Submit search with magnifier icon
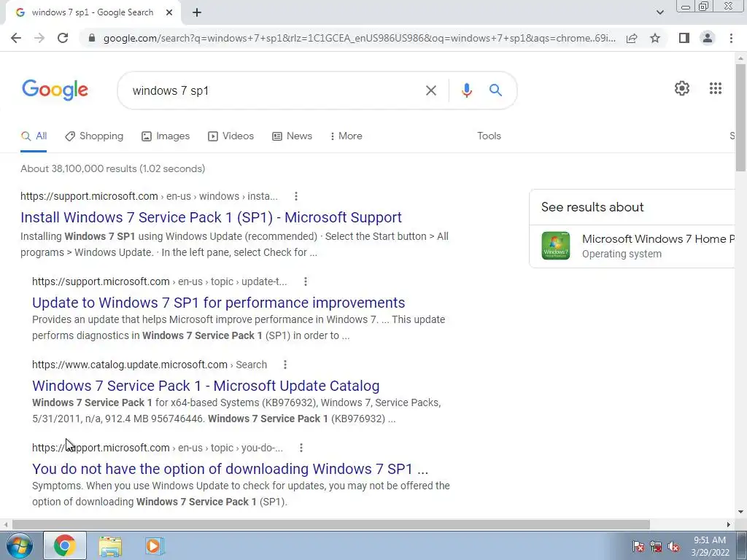 [x=495, y=90]
